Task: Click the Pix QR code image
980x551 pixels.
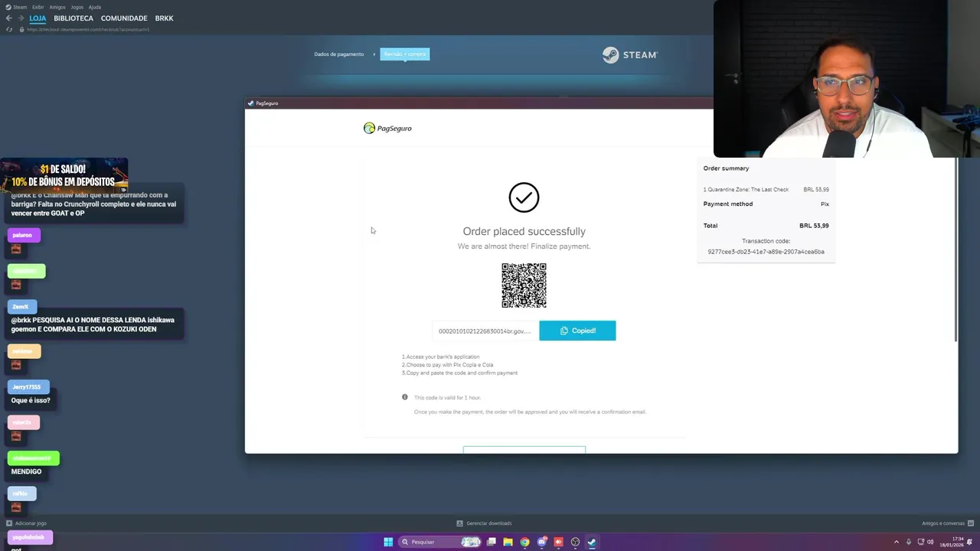Action: pos(524,285)
